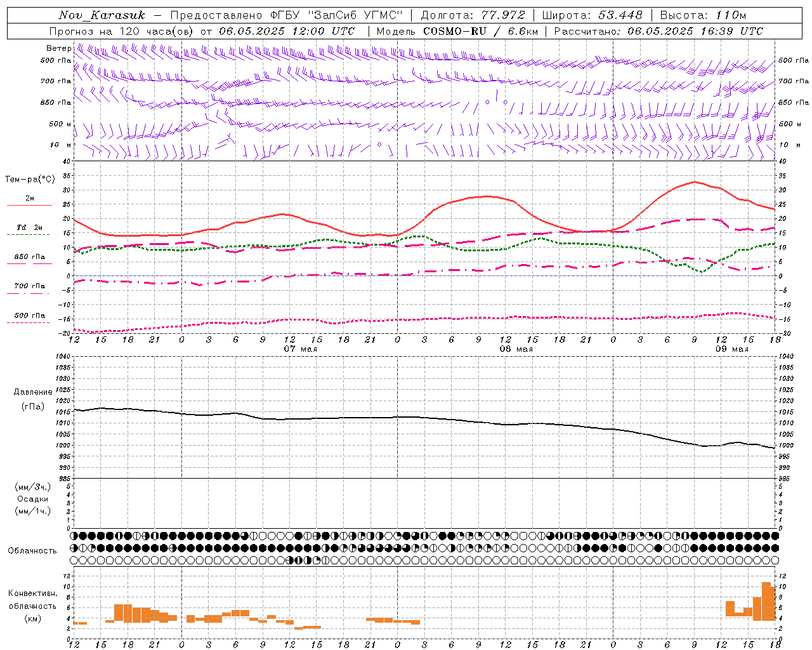The height and width of the screenshot is (650, 812).
Task: Select the 'Широта: 53.448' latitude value
Action: point(593,15)
